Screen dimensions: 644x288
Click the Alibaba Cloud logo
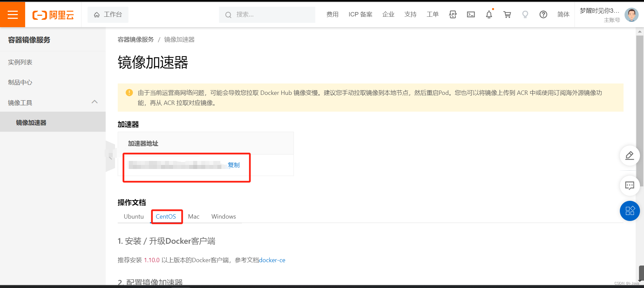(53, 15)
